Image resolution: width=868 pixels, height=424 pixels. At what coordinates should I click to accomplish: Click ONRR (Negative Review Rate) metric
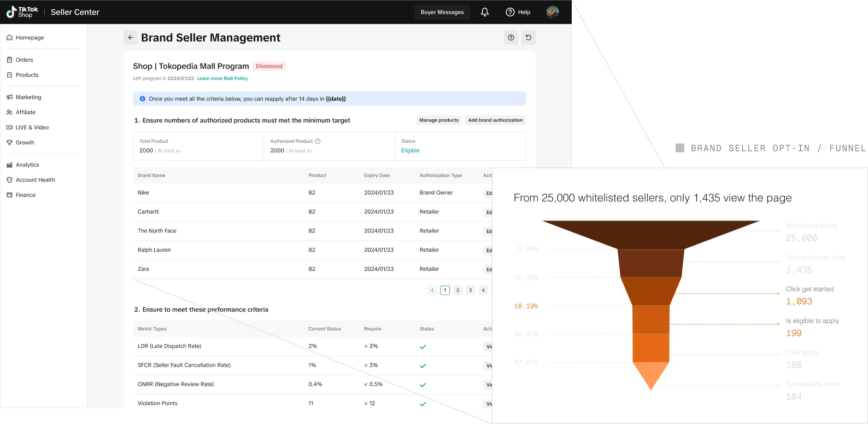175,385
